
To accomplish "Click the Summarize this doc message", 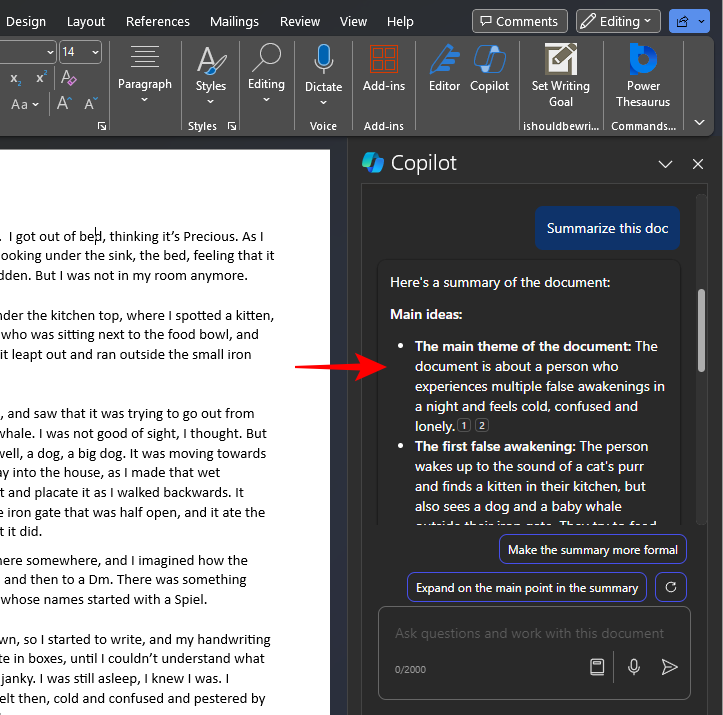I will pyautogui.click(x=607, y=228).
